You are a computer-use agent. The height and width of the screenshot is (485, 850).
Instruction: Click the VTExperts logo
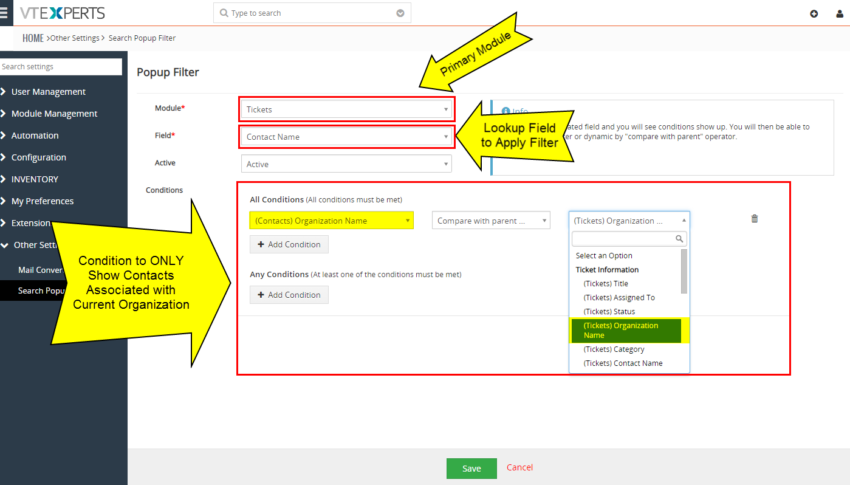[62, 13]
